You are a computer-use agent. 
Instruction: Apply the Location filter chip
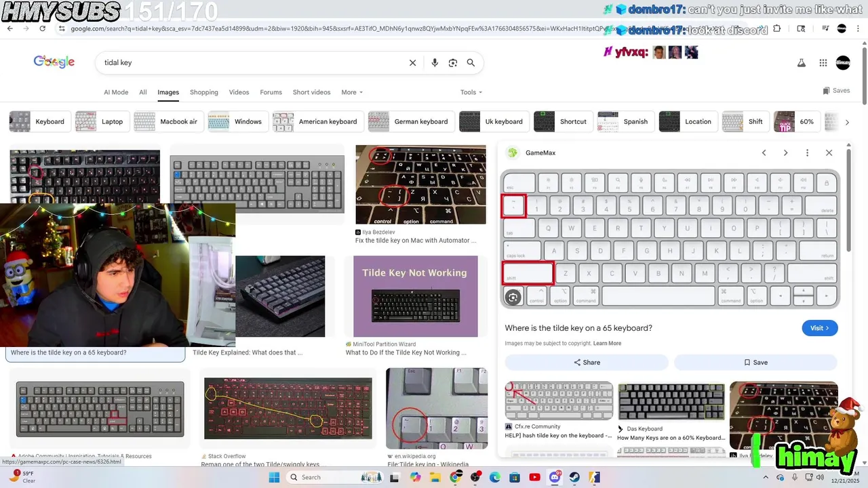coord(688,121)
